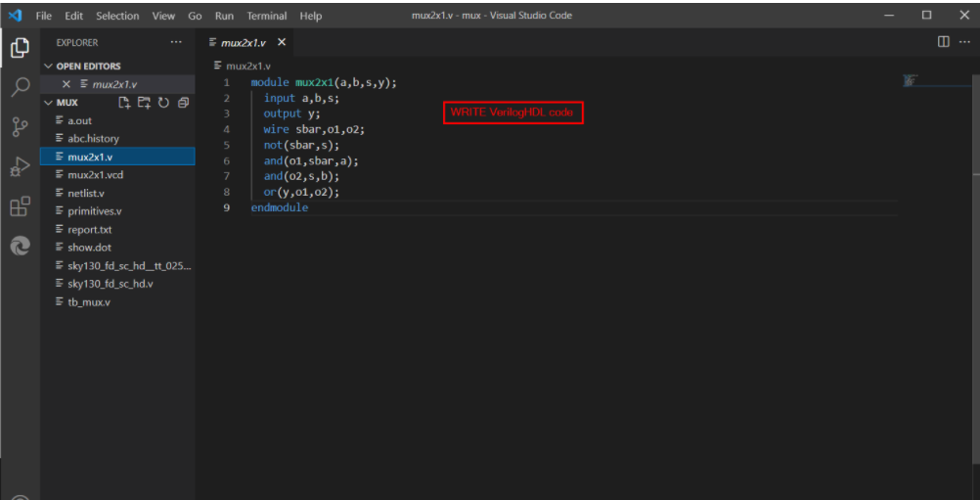Screen dimensions: 980x500
Task: Open the Run menu
Action: point(224,16)
